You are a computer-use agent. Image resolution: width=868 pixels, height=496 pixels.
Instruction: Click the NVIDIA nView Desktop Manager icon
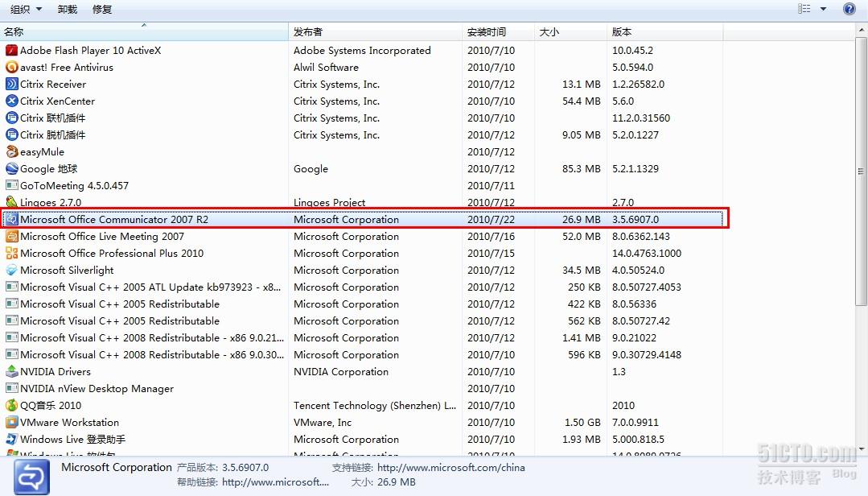pos(11,388)
